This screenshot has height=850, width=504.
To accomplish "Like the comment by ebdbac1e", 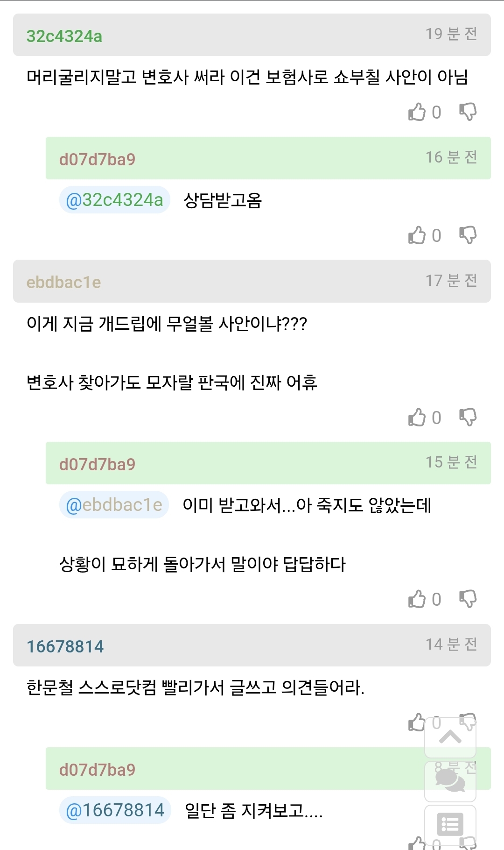I will pyautogui.click(x=417, y=418).
